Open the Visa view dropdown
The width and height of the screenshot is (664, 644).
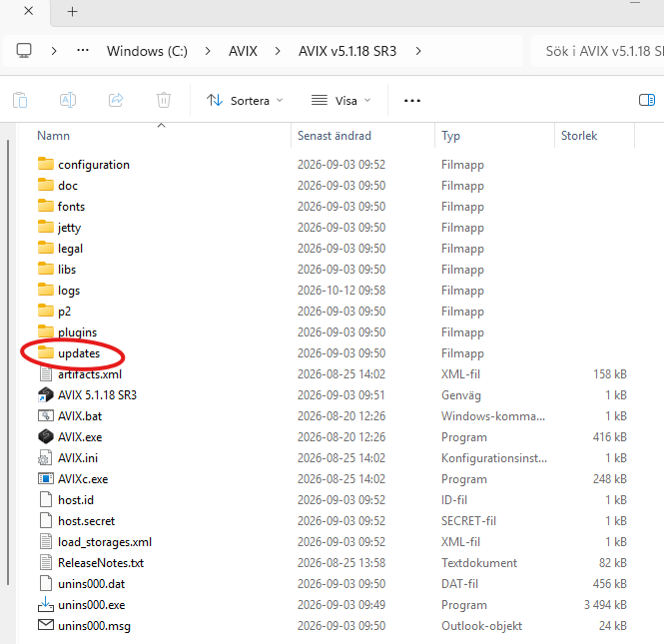pyautogui.click(x=341, y=101)
